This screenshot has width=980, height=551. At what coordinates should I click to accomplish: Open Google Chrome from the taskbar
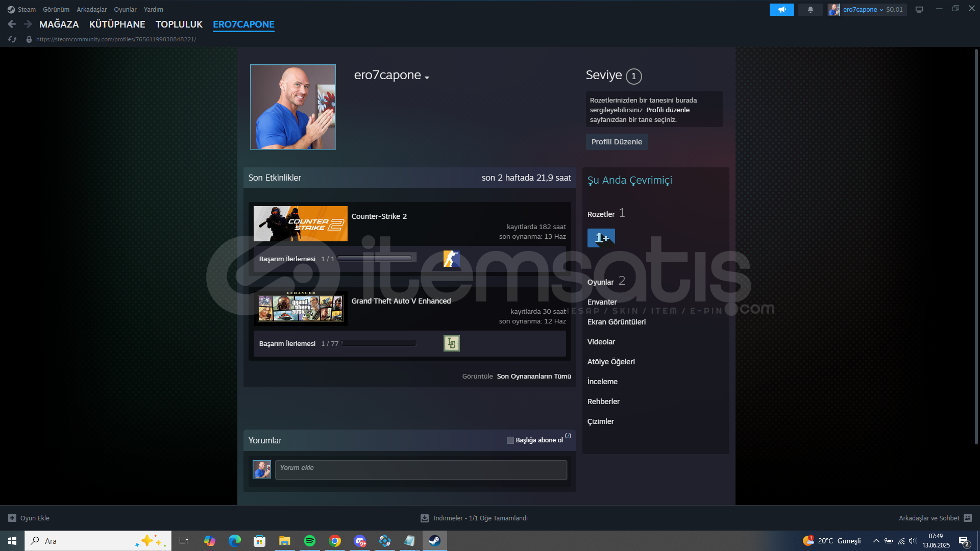click(335, 541)
